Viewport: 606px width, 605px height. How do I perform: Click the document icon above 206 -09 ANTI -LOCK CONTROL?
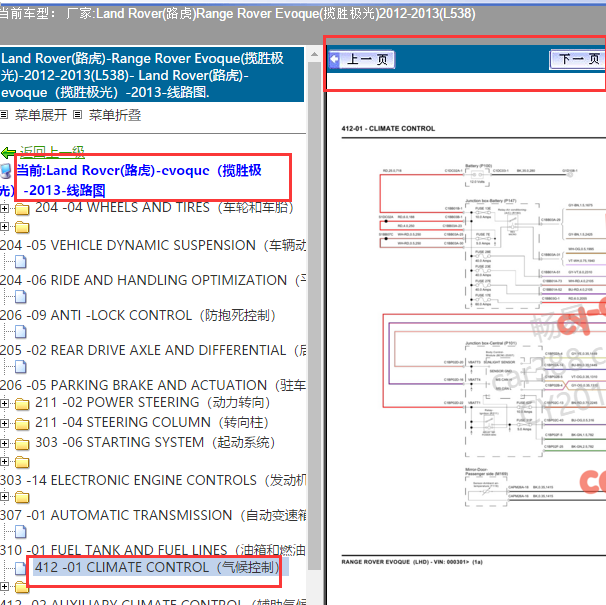(x=21, y=297)
